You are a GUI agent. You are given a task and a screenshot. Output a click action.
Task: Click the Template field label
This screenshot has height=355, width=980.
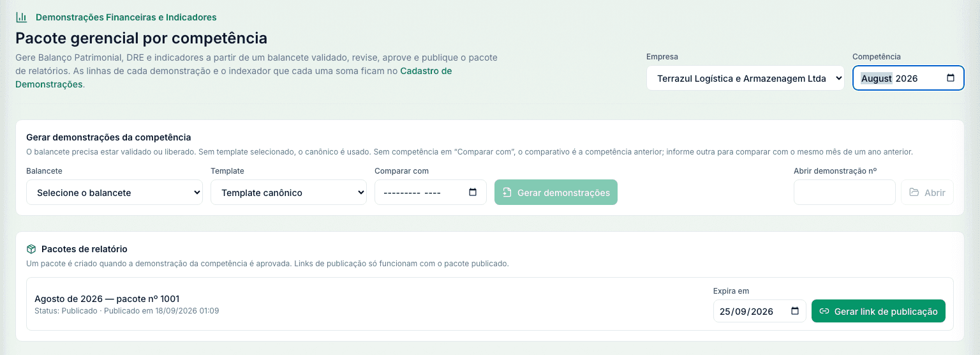click(227, 171)
